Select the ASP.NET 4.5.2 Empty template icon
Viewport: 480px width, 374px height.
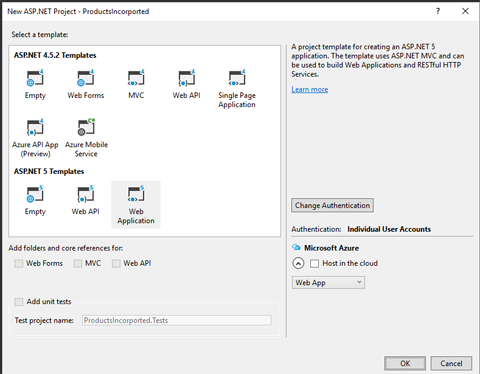click(x=35, y=78)
